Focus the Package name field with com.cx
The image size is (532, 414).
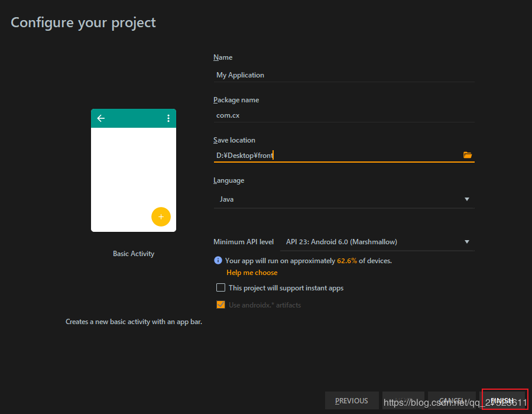click(x=343, y=115)
